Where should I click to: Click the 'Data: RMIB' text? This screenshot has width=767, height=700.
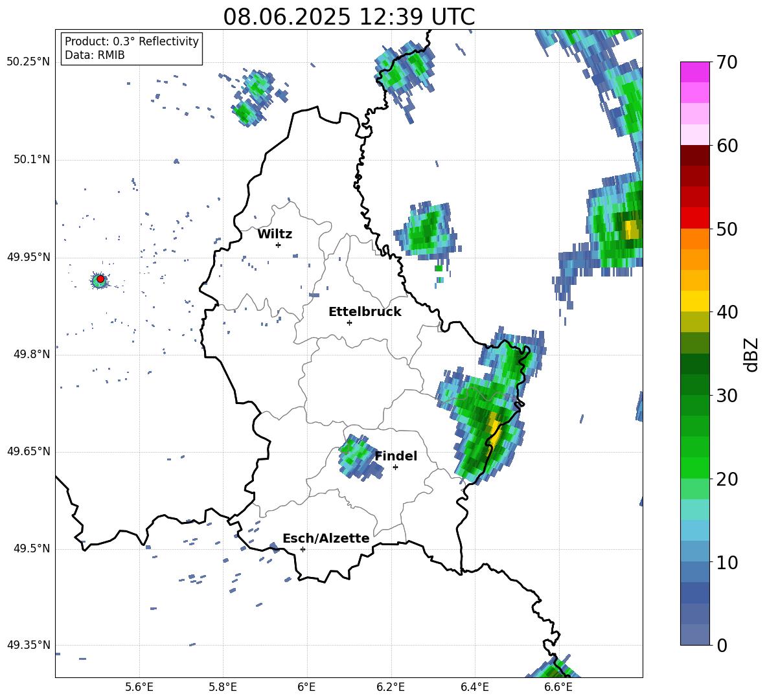coord(95,55)
